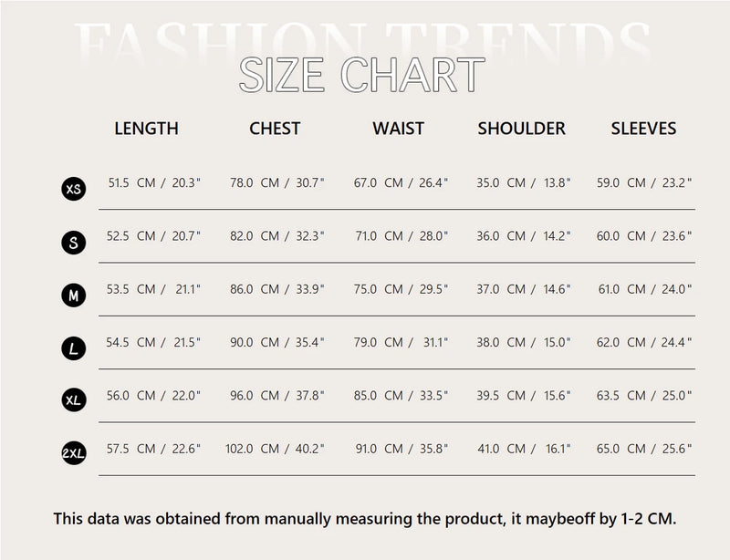730x560 pixels.
Task: Click the SIZE CHART title
Action: click(361, 75)
